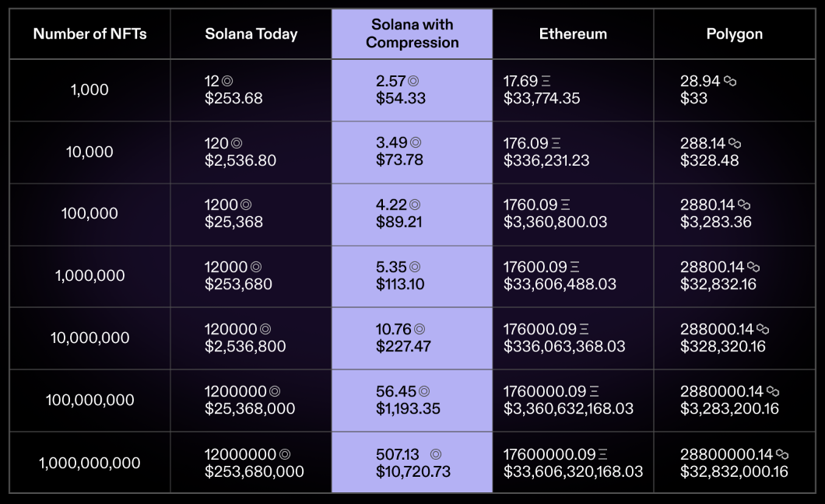
Task: Click the Solana icon next to 56.45
Action: pyautogui.click(x=423, y=391)
